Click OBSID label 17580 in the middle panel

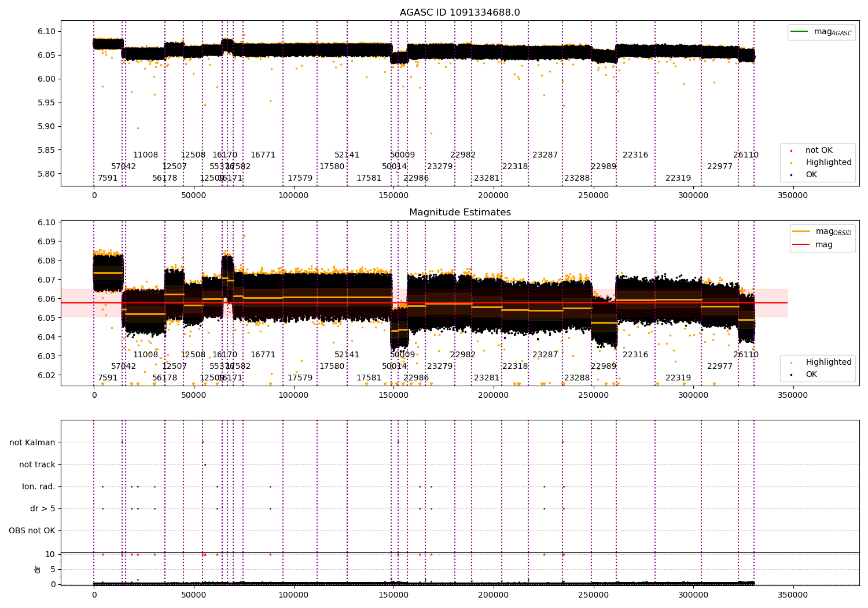(x=332, y=367)
